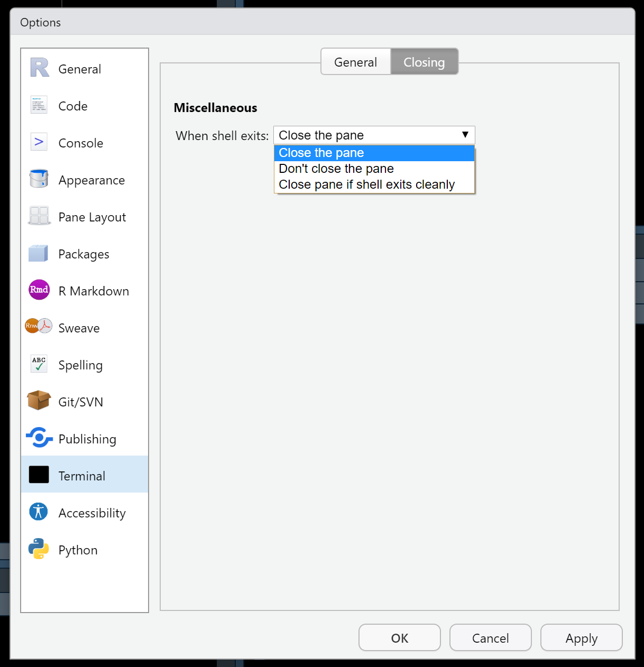The height and width of the screenshot is (667, 644).
Task: Select the Python label
Action: (78, 550)
